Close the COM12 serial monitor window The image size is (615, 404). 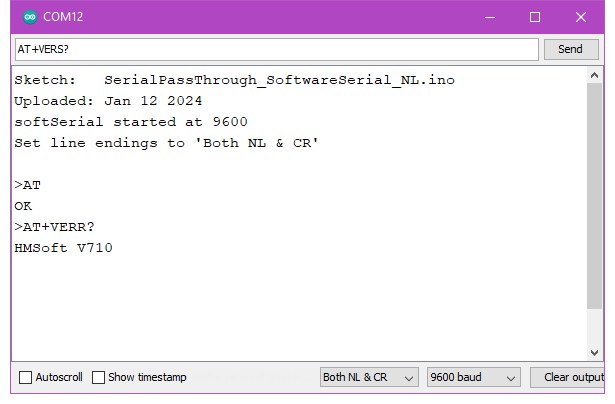pos(581,17)
